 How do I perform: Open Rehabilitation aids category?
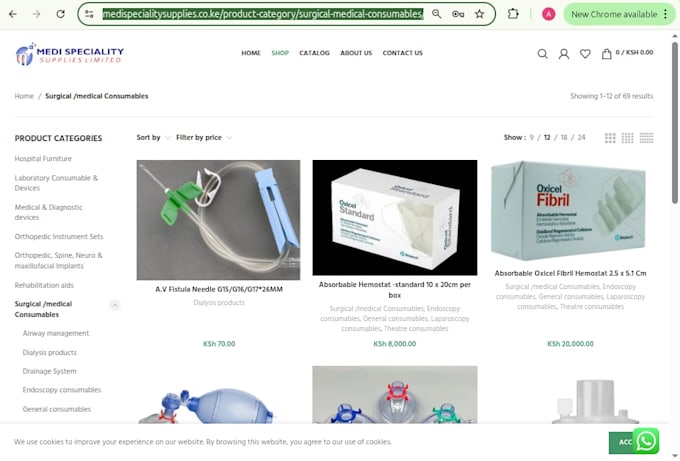tap(44, 285)
